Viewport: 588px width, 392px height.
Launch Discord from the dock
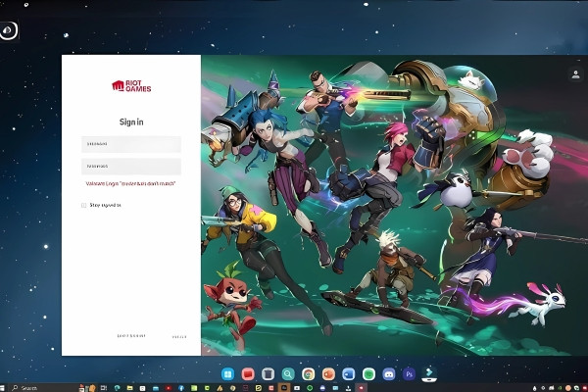pyautogui.click(x=389, y=373)
